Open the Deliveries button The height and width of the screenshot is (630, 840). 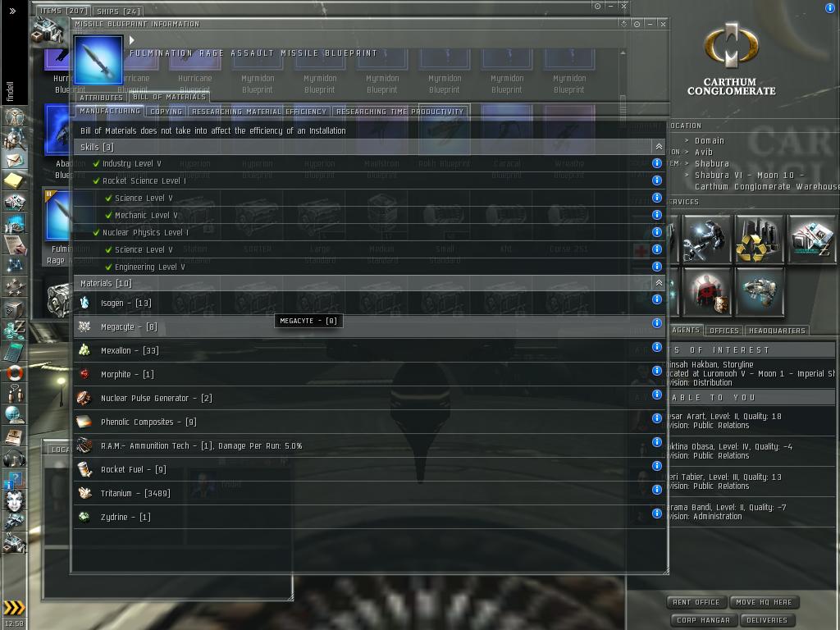[x=767, y=620]
